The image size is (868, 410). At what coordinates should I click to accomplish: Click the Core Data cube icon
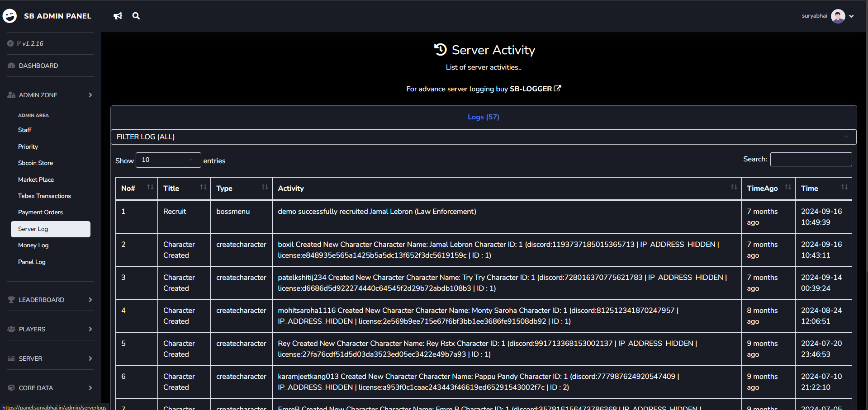tap(11, 388)
